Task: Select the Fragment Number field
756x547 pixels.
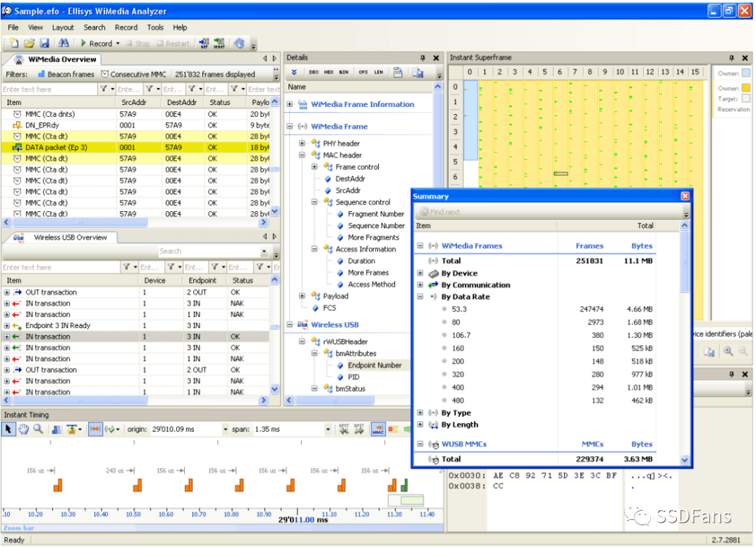Action: point(376,214)
